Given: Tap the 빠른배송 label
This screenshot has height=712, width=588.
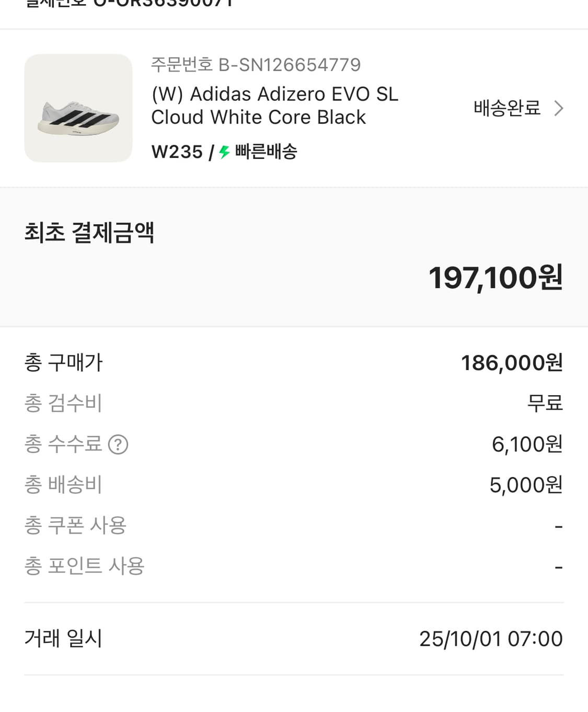Looking at the screenshot, I should tap(266, 152).
